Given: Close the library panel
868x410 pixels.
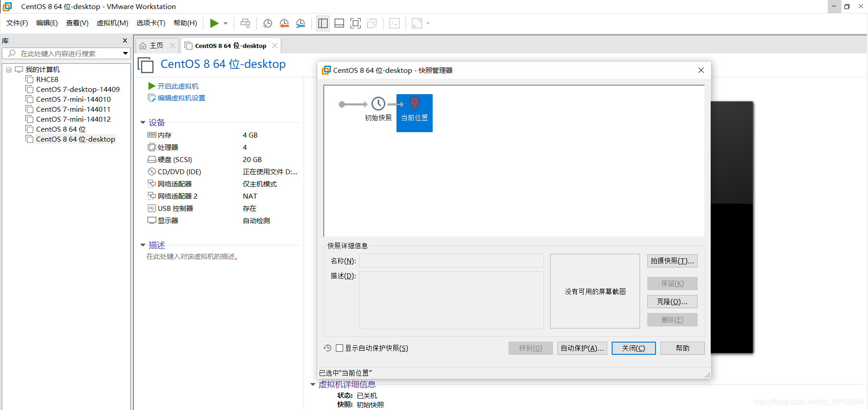Looking at the screenshot, I should click(125, 41).
